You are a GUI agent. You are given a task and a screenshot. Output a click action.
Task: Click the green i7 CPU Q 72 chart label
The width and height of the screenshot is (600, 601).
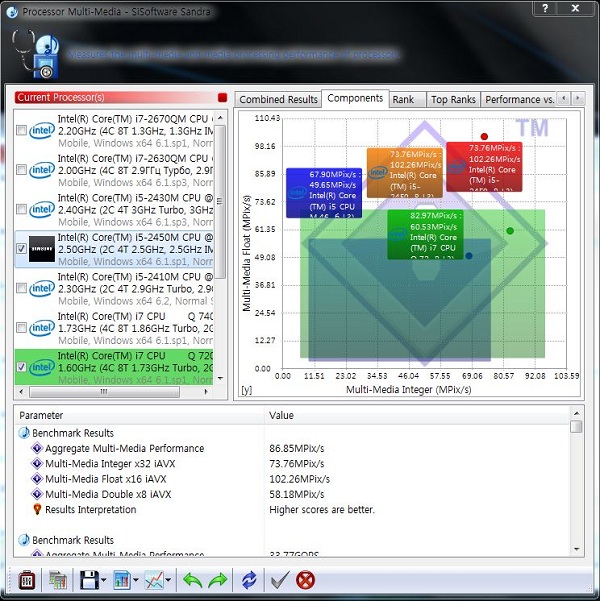[425, 234]
